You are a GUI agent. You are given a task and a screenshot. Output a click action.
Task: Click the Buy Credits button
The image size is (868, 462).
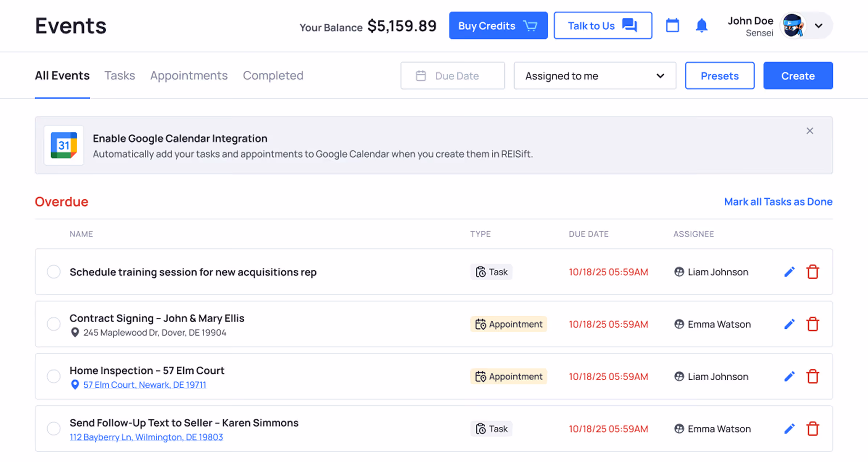pos(498,25)
